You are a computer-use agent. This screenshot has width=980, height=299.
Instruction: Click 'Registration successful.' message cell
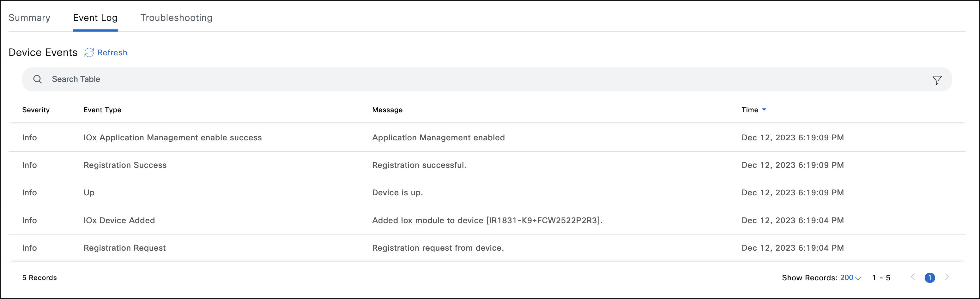coord(419,165)
